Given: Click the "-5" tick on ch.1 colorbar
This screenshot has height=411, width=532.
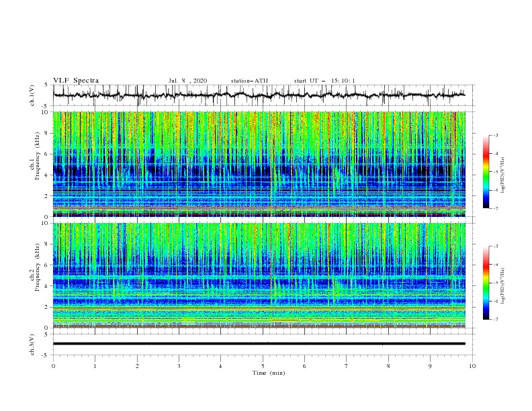Looking at the screenshot, I should (x=496, y=172).
